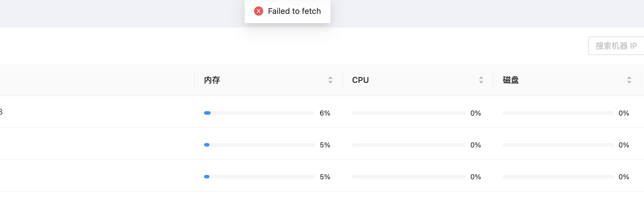Click first row disk 0% progress bar
The height and width of the screenshot is (212, 644).
point(558,113)
